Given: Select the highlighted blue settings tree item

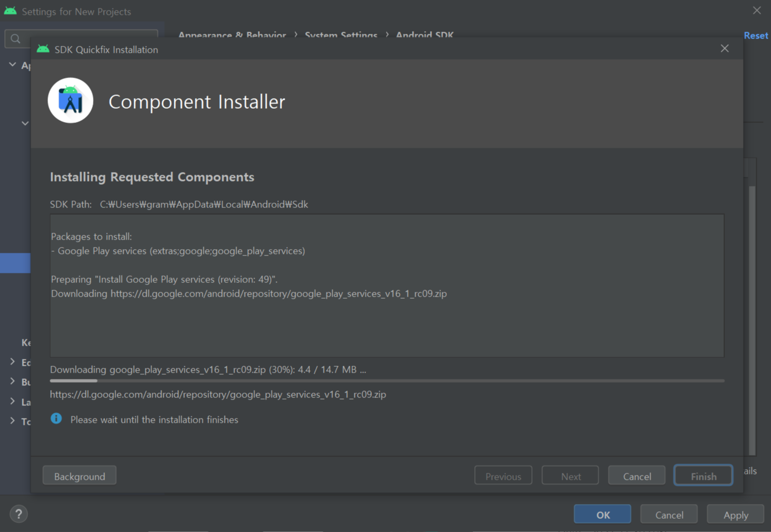Looking at the screenshot, I should 15,263.
